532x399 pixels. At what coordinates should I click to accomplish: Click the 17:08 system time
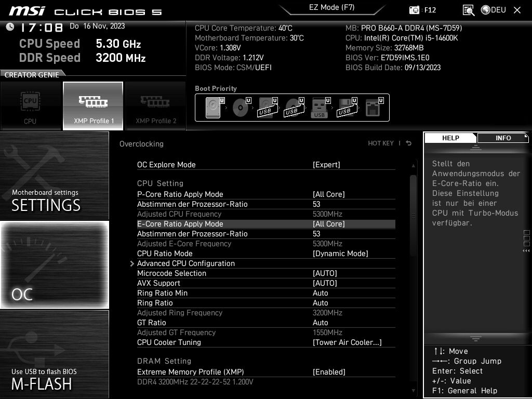[42, 28]
